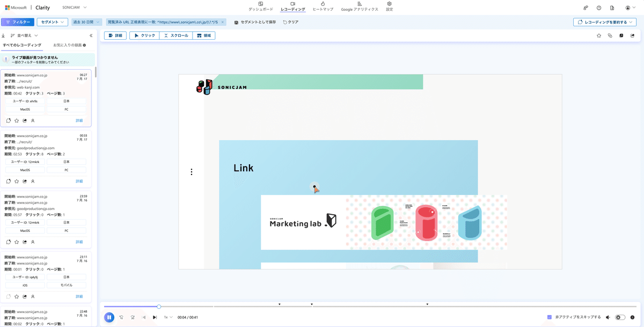Click the モバイル tag on iOS recording
The image size is (644, 327).
pos(67,285)
